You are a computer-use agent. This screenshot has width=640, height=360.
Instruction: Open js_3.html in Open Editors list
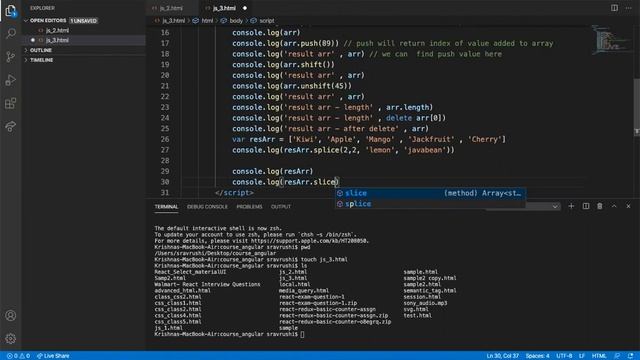click(x=57, y=40)
